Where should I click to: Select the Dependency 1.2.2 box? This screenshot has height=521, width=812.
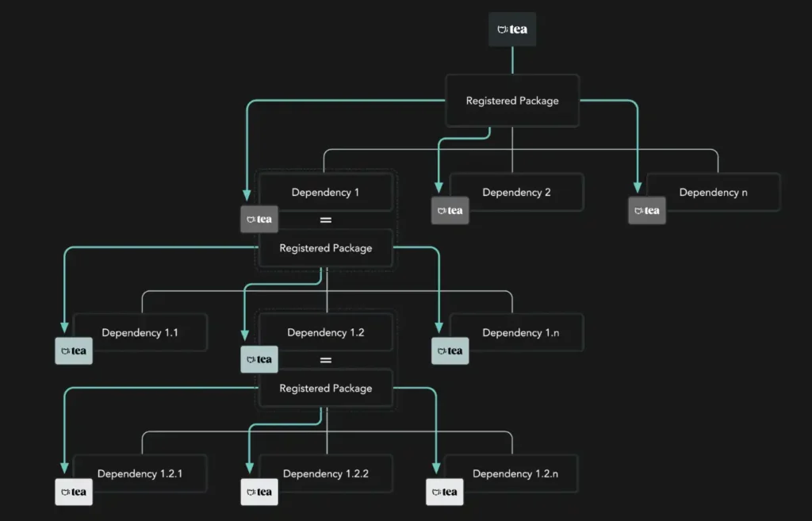point(326,473)
